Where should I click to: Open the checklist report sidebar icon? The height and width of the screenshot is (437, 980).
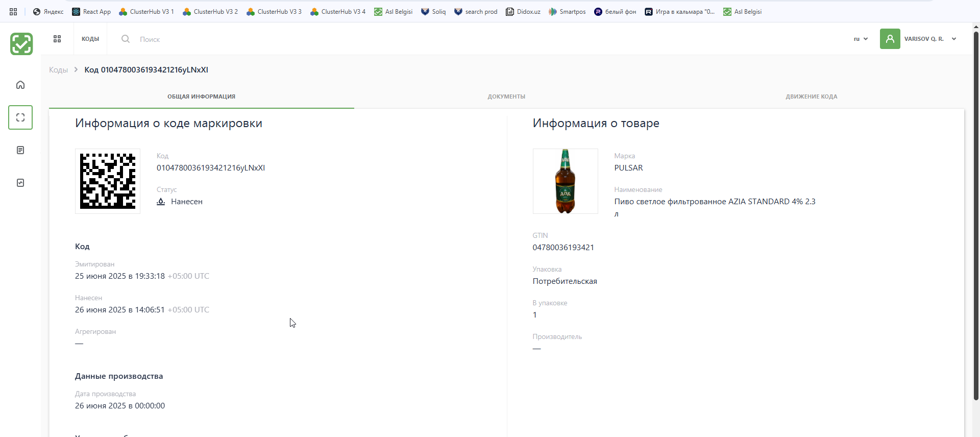click(20, 183)
